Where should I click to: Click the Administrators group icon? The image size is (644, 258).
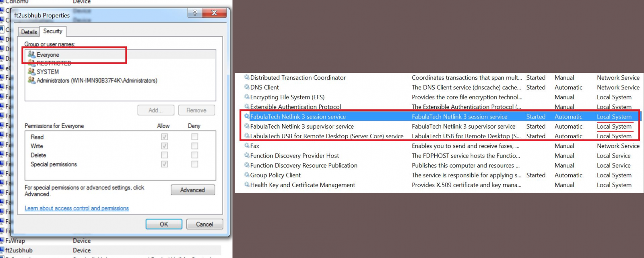(31, 80)
